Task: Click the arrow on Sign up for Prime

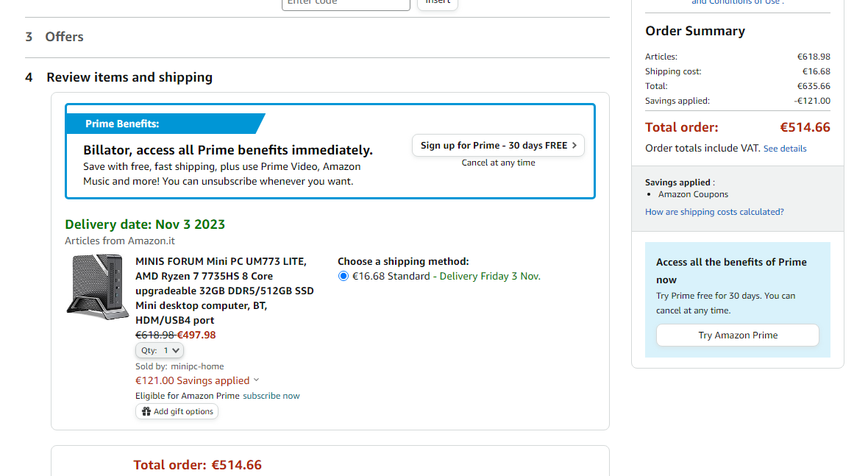Action: [574, 146]
